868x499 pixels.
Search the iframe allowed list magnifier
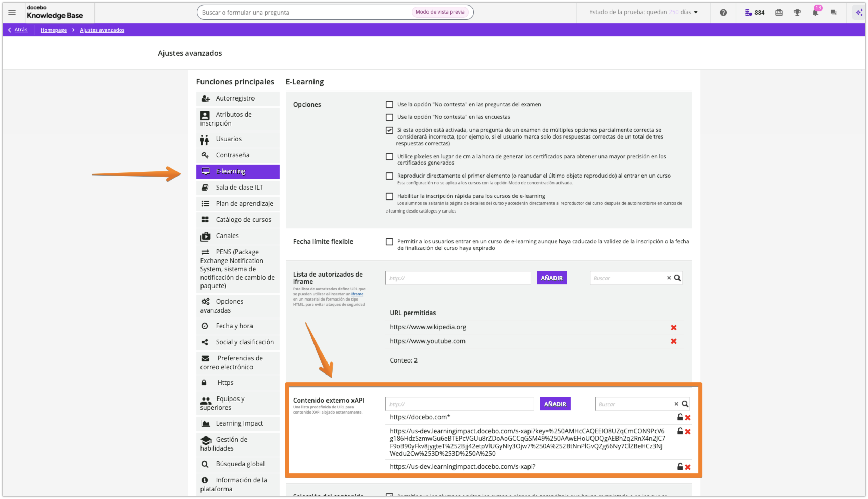pos(677,278)
